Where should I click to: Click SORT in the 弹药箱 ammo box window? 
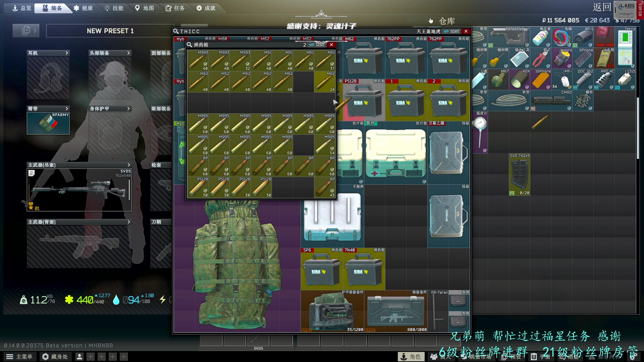click(x=317, y=45)
